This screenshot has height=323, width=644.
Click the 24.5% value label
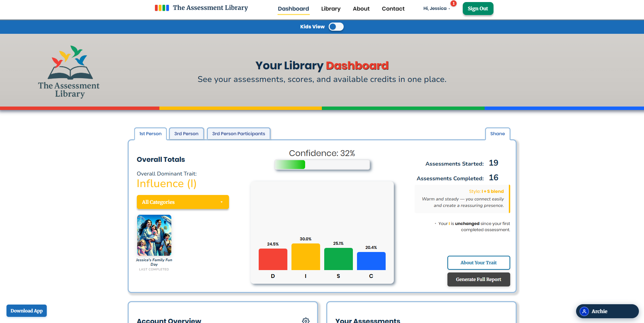coord(273,244)
